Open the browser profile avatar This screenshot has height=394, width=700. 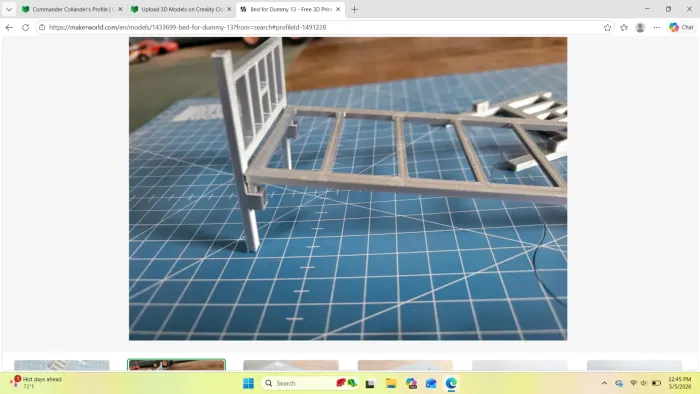[640, 28]
